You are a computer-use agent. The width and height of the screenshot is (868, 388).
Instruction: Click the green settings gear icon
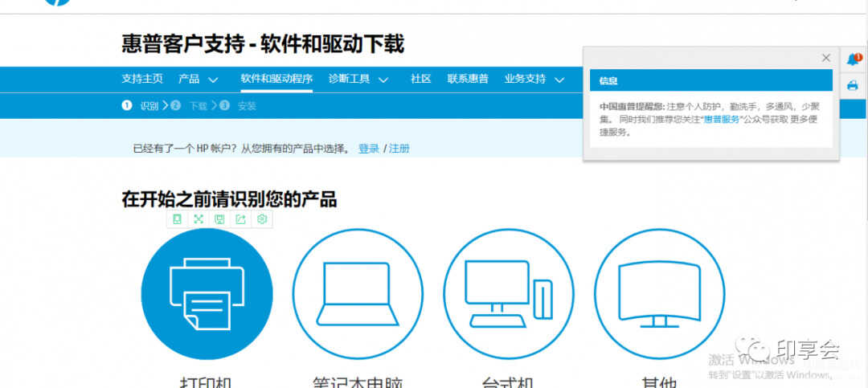click(262, 219)
